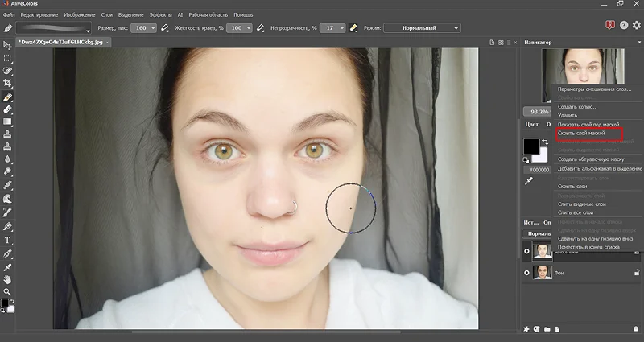Delete layer with the trash icon

(636, 329)
